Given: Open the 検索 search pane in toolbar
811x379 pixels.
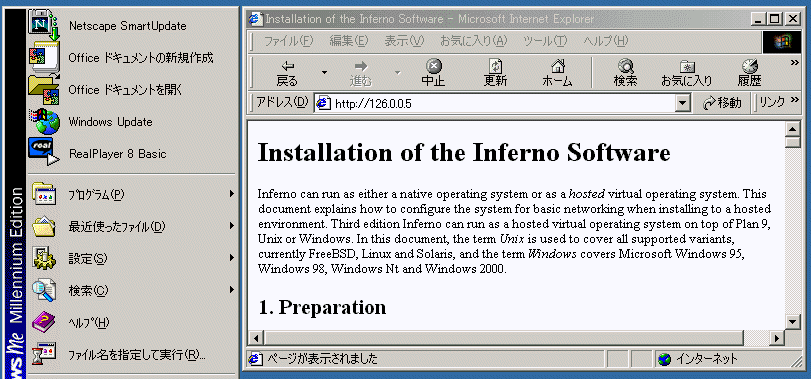Looking at the screenshot, I should [625, 73].
